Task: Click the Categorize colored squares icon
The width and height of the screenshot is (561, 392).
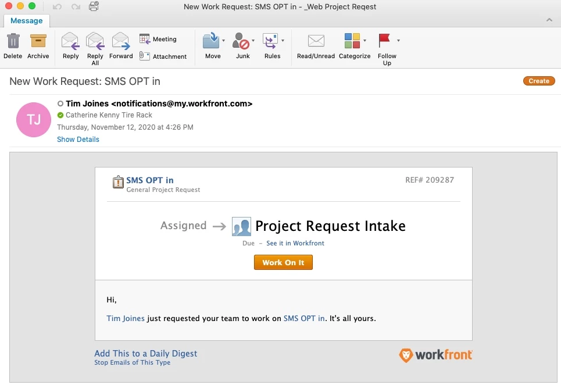Action: pos(352,41)
